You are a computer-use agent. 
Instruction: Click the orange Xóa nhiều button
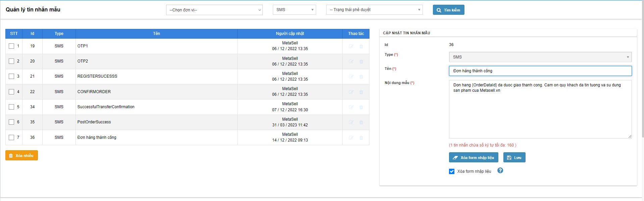click(21, 156)
